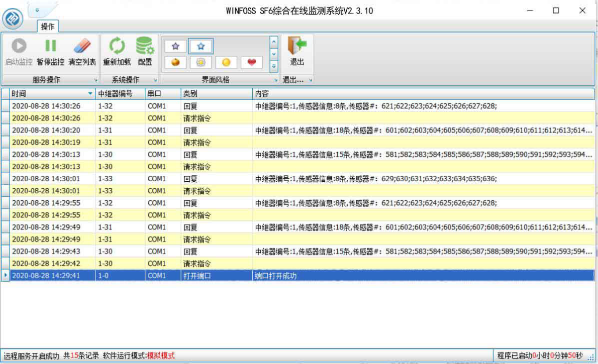Click COM1 in the topmost 14:30:26 回复 row
This screenshot has width=598, height=364.
tap(157, 106)
